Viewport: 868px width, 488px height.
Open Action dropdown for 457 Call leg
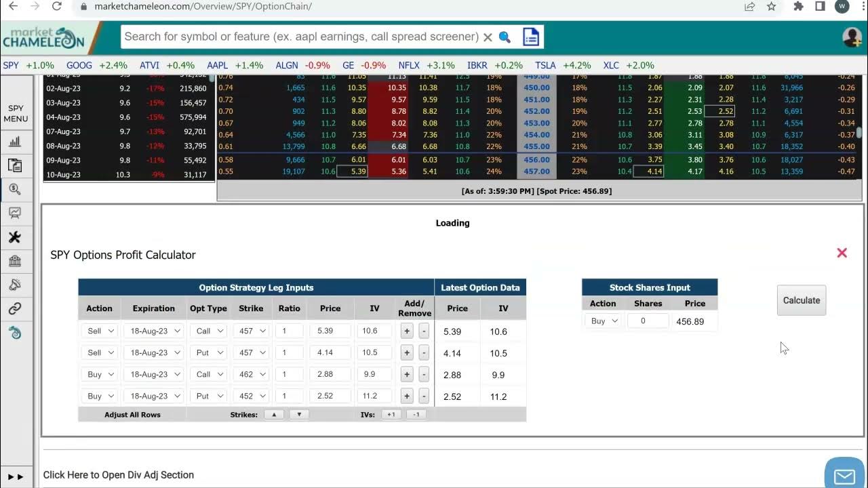pyautogui.click(x=100, y=331)
